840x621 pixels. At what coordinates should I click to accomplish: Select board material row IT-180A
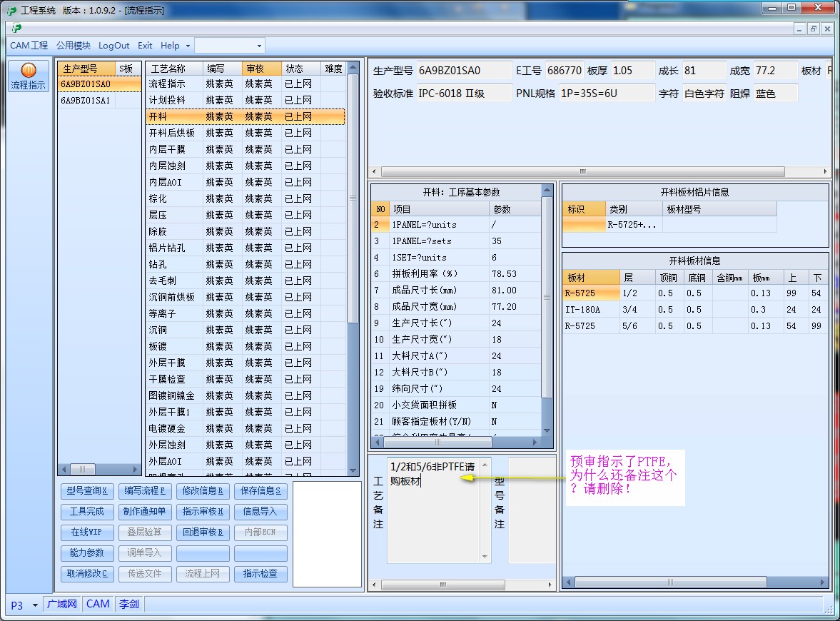pyautogui.click(x=695, y=310)
